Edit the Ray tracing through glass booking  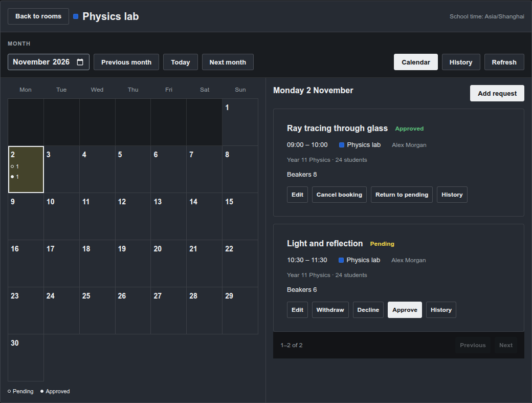297,195
